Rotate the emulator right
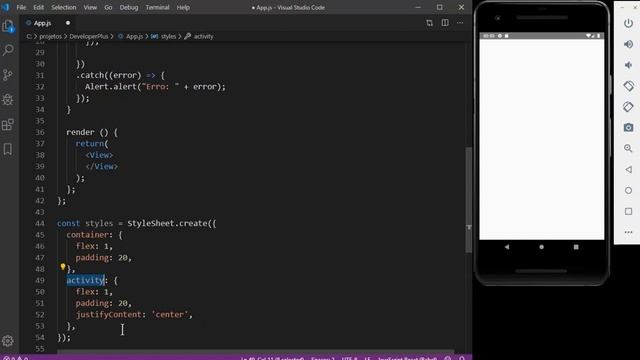Image resolution: width=640 pixels, height=360 pixels. [628, 107]
